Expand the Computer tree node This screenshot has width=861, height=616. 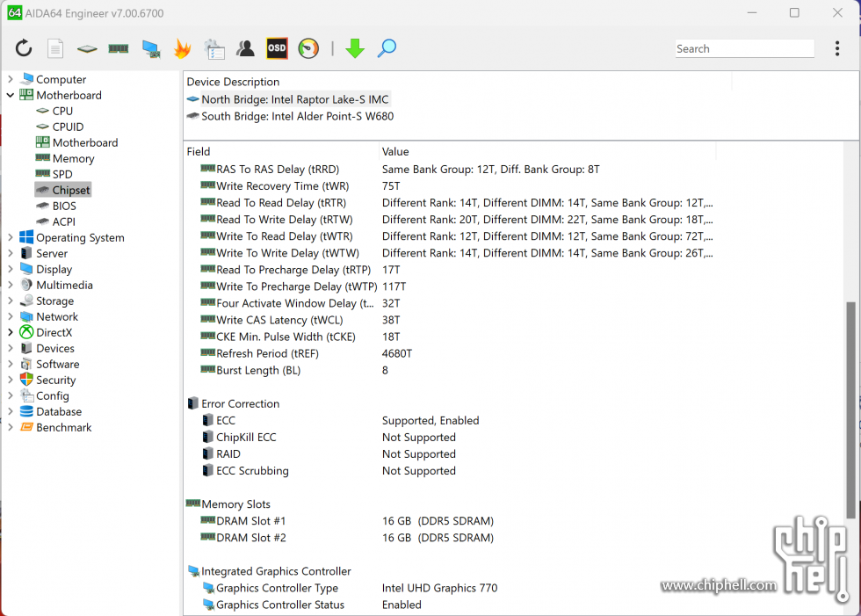pyautogui.click(x=10, y=79)
